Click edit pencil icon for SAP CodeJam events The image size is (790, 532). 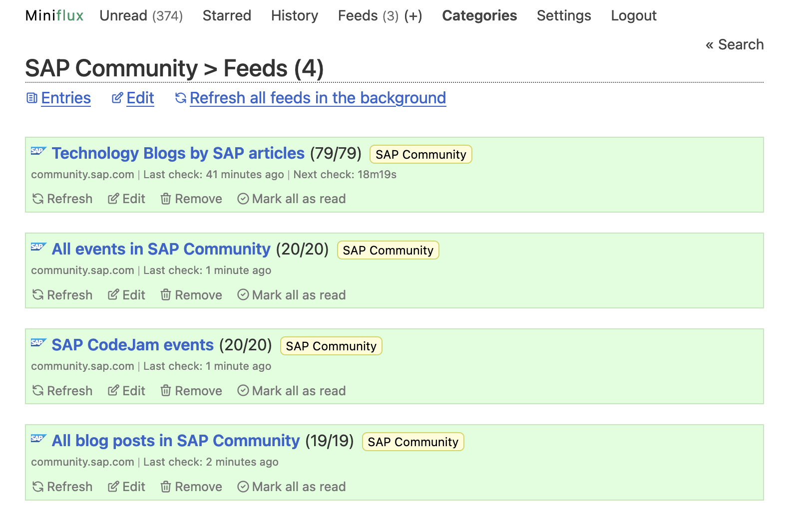coord(113,391)
